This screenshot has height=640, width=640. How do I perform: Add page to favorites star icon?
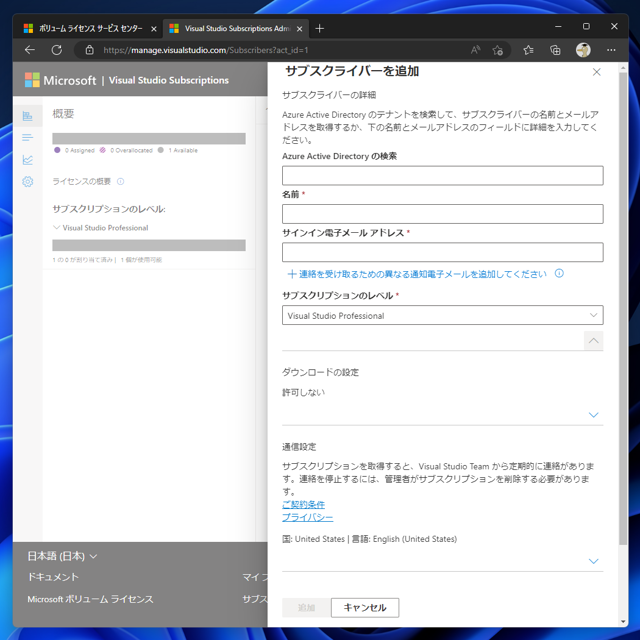pyautogui.click(x=498, y=50)
